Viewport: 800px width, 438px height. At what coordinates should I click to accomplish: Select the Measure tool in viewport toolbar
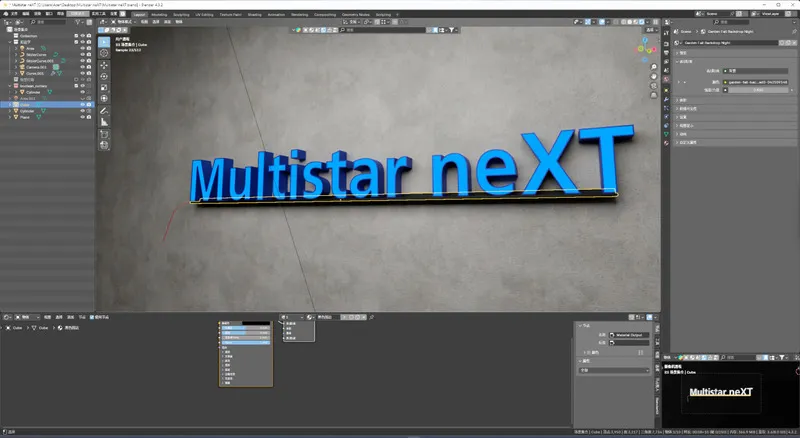[x=104, y=122]
